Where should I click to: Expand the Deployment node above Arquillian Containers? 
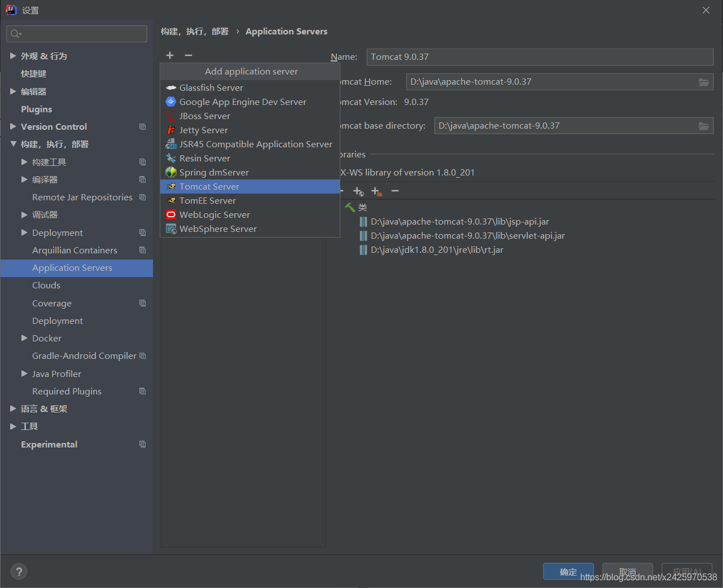point(24,232)
